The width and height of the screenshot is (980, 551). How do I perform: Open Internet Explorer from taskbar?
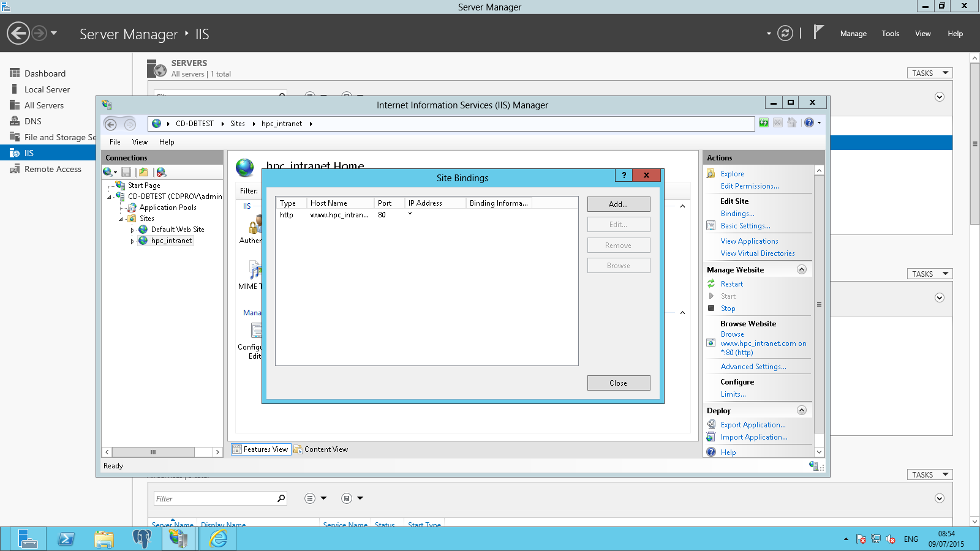click(219, 539)
